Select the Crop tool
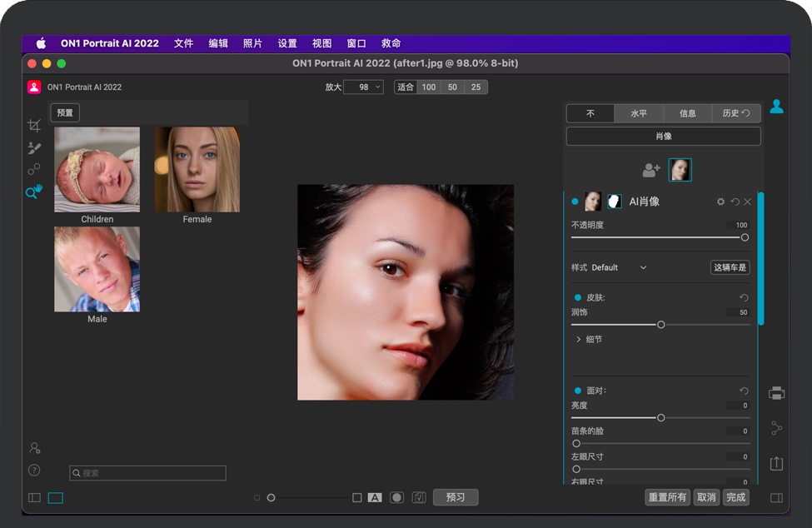Screen dimensions: 812x528 (x=34, y=126)
